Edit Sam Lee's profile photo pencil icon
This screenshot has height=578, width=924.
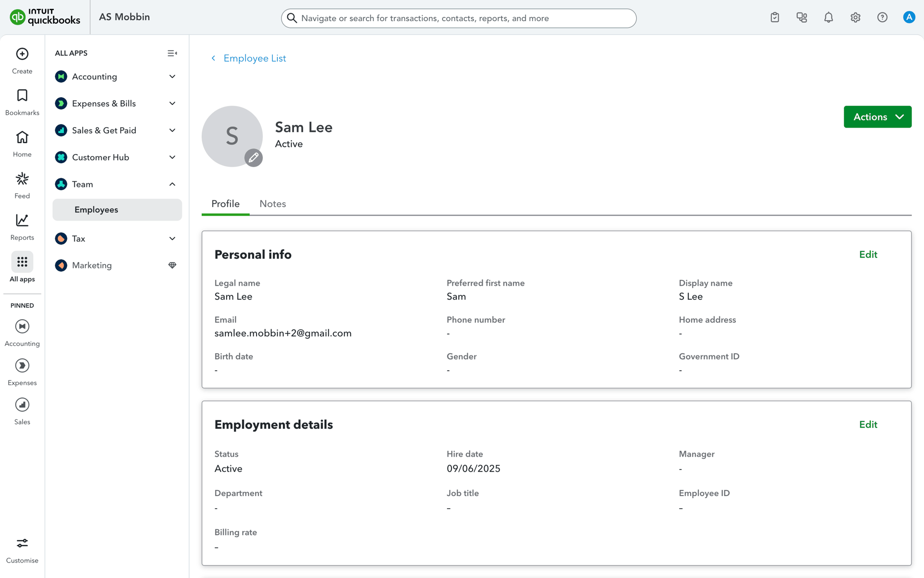254,158
